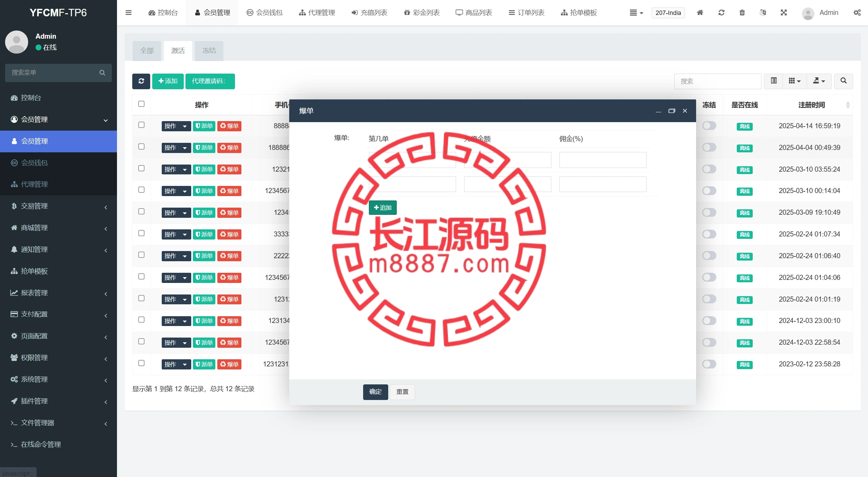Click the first 佣金(%) input field
868x477 pixels.
(x=603, y=160)
